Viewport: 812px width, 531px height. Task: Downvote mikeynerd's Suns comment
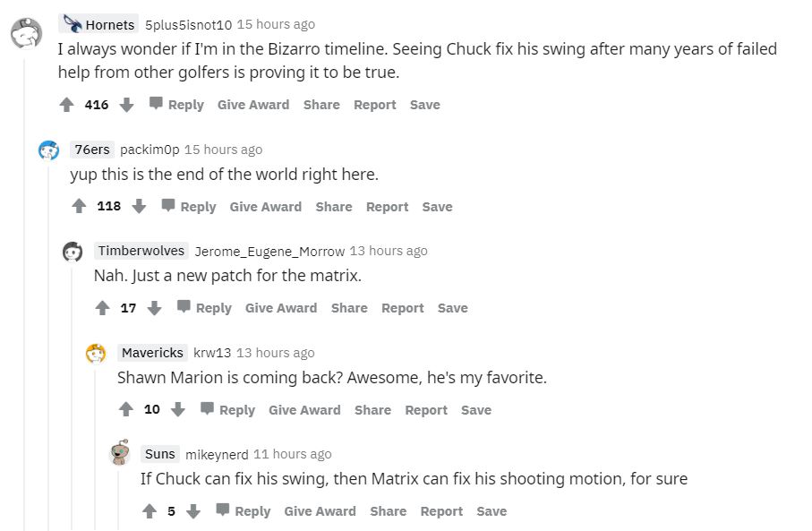193,511
